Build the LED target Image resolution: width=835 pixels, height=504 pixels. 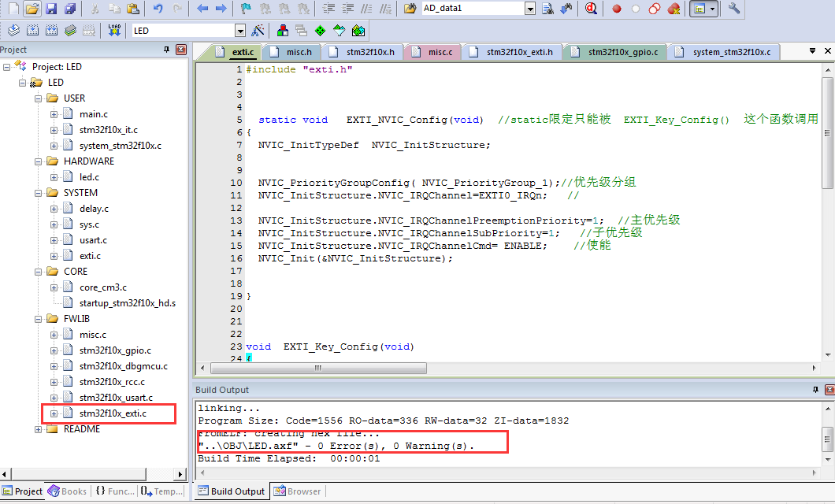click(32, 30)
